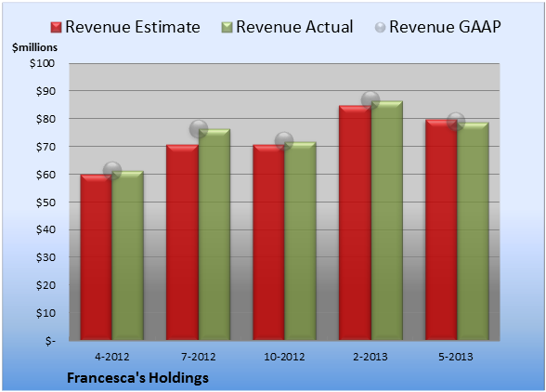546x392 pixels.
Task: Click the '7-2012' category label
Action: (199, 357)
